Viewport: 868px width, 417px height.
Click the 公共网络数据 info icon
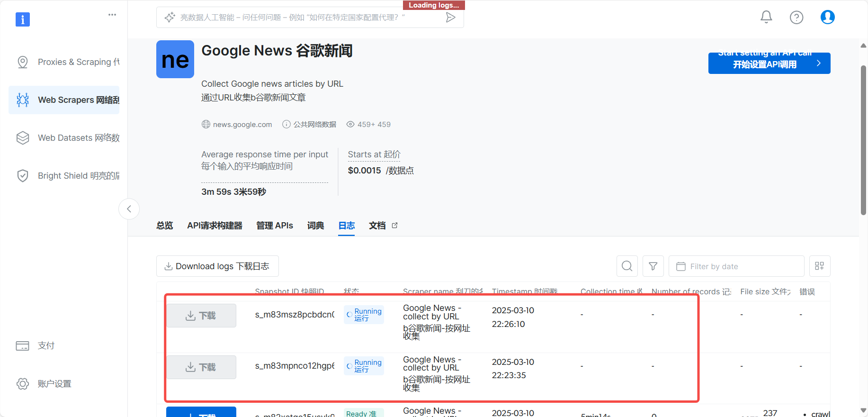(x=286, y=124)
